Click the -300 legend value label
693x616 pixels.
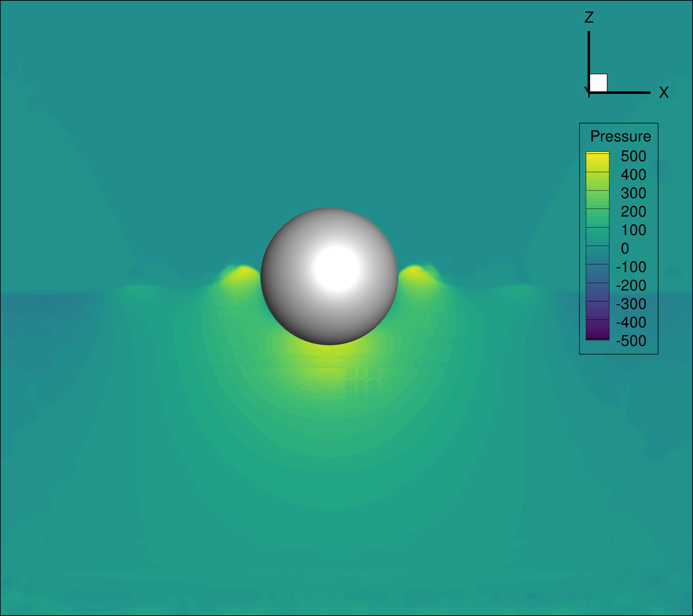(x=631, y=304)
